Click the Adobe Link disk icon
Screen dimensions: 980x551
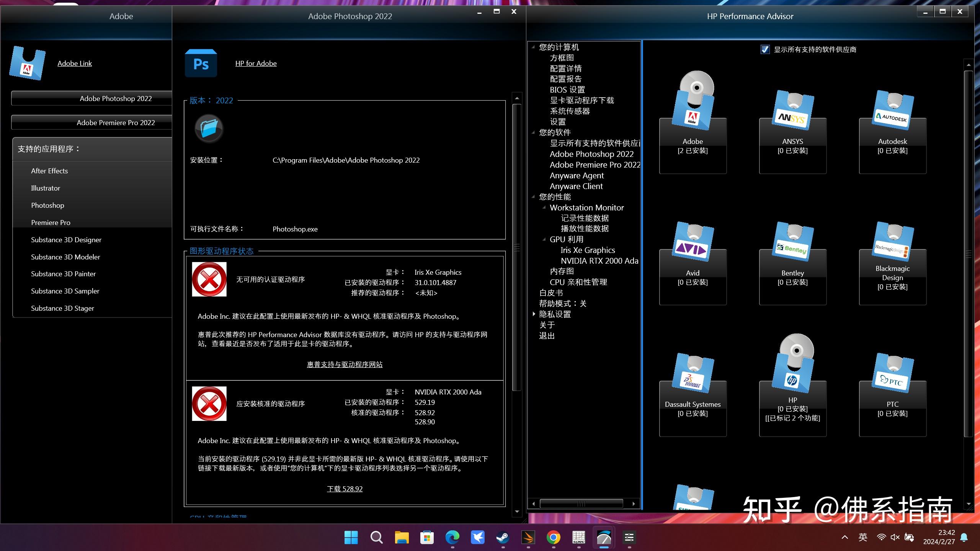[27, 63]
